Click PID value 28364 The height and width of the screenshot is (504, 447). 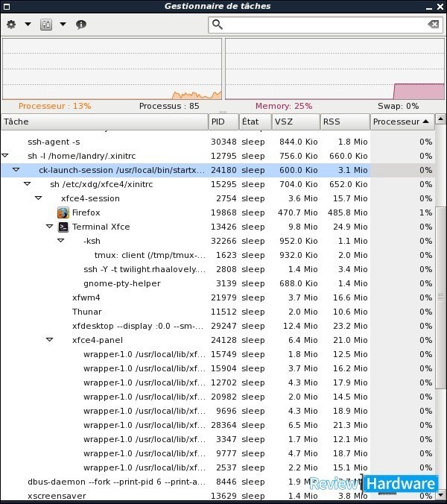223,425
